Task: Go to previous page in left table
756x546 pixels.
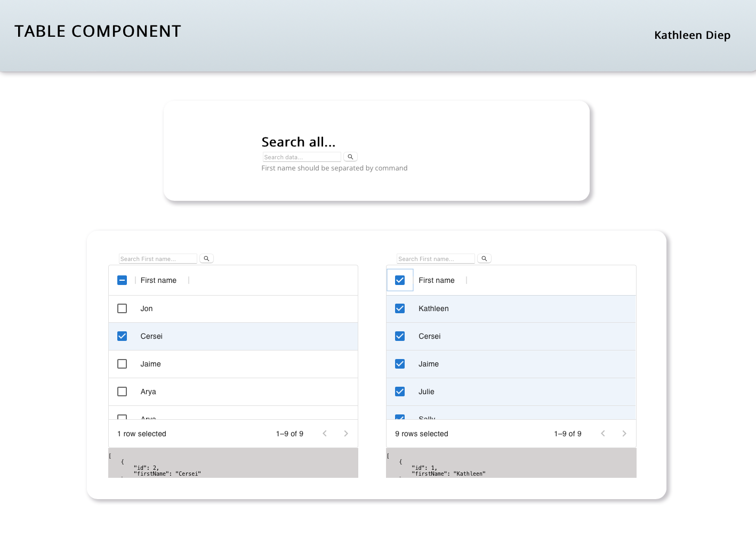Action: [325, 434]
